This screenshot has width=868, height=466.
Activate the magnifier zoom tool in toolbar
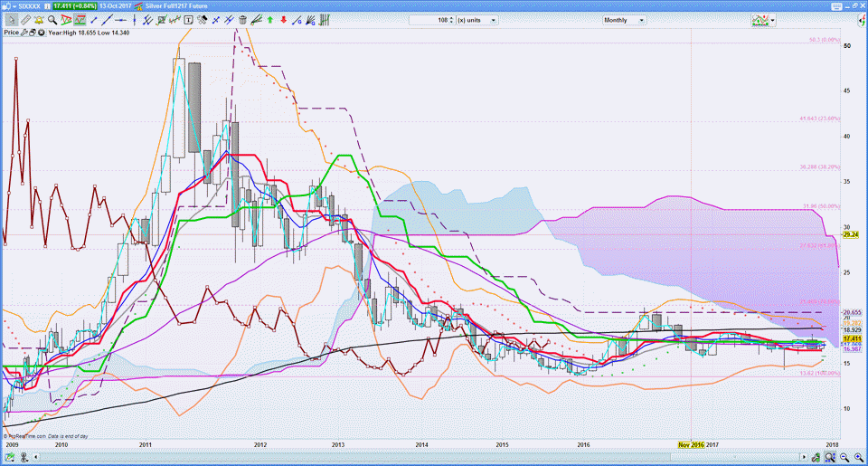click(53, 19)
